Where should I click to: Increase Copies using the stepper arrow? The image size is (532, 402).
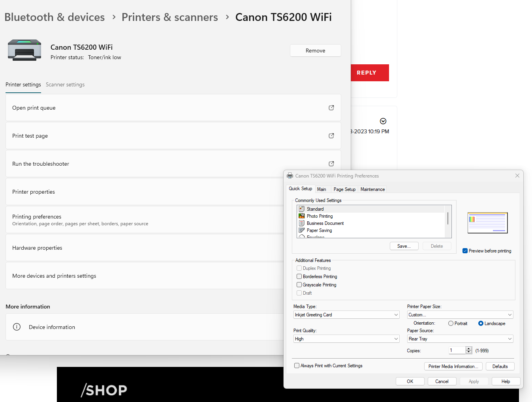[469, 348]
